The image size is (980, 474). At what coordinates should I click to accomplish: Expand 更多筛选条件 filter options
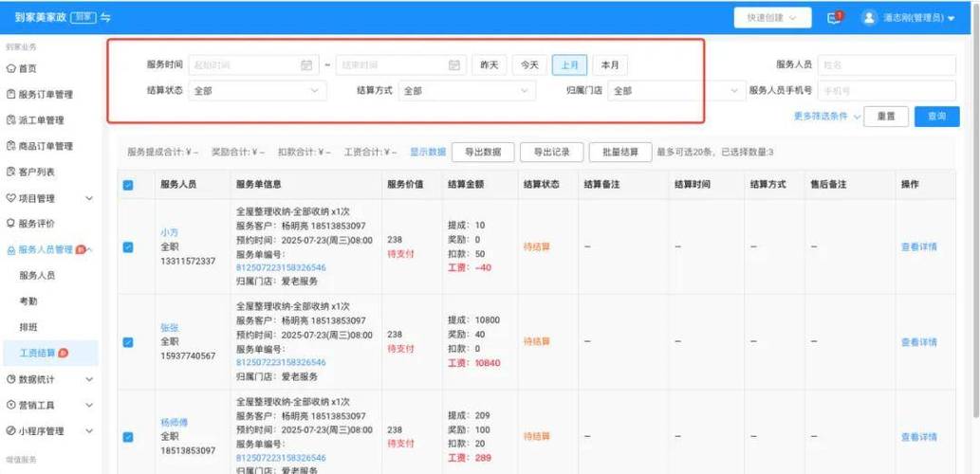[827, 117]
